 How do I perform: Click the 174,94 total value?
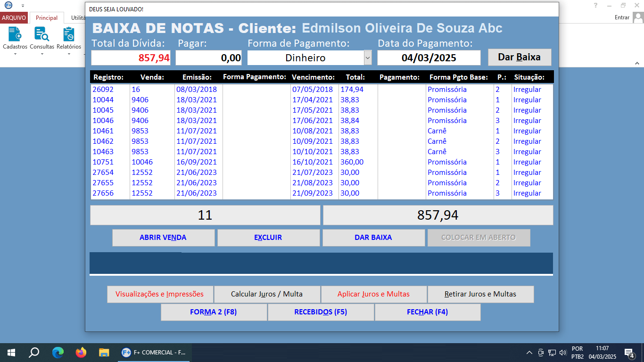tap(352, 90)
